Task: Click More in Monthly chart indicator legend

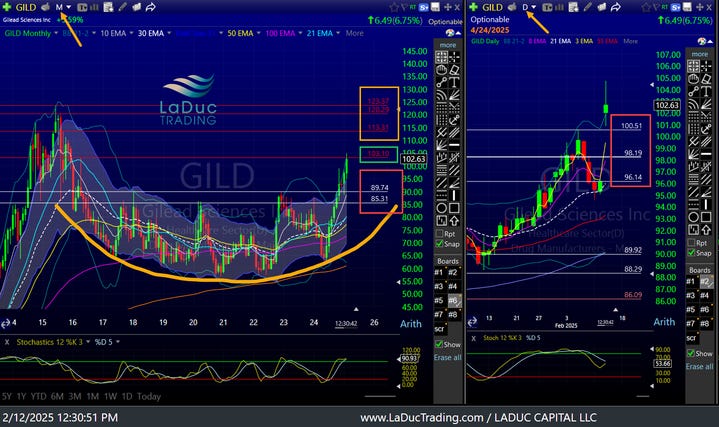Action: (354, 33)
